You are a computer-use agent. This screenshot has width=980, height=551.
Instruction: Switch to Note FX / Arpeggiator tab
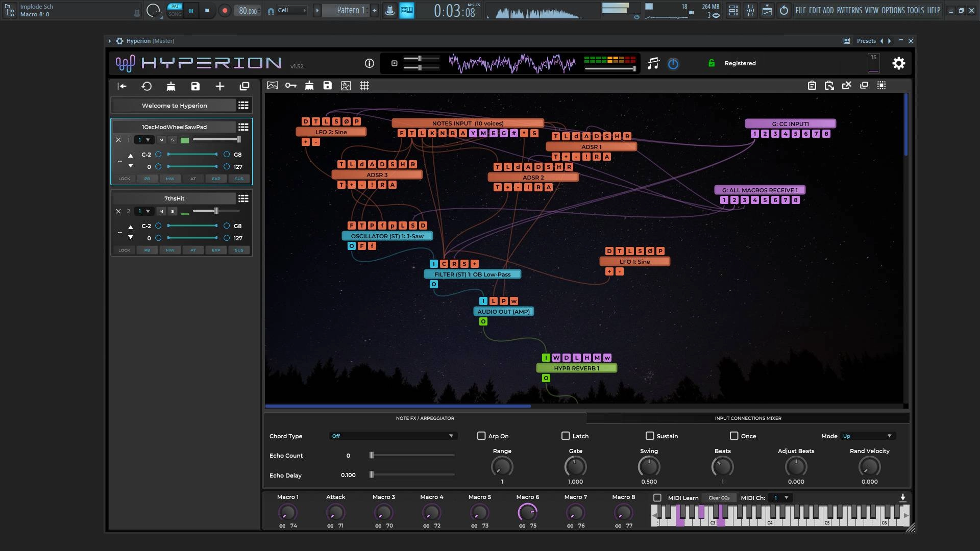coord(425,418)
